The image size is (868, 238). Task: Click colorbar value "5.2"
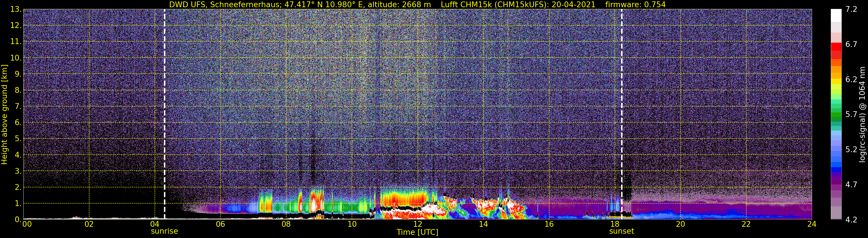tap(851, 149)
